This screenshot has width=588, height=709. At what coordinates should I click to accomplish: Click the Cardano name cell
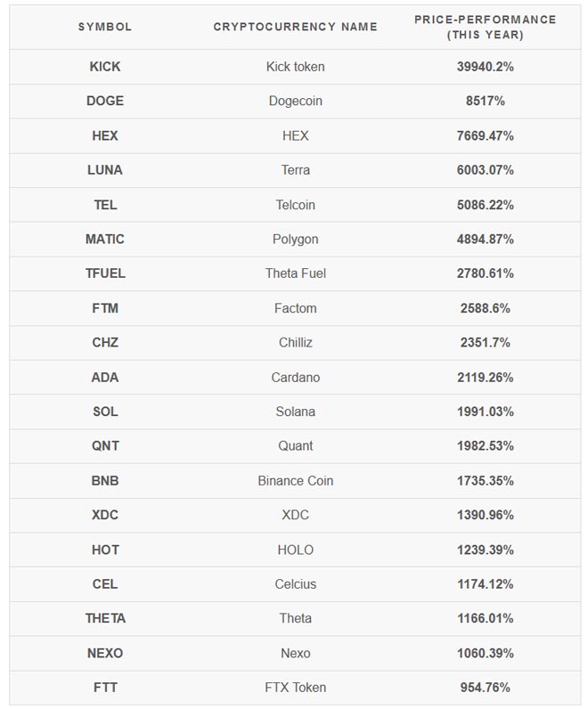(x=295, y=378)
